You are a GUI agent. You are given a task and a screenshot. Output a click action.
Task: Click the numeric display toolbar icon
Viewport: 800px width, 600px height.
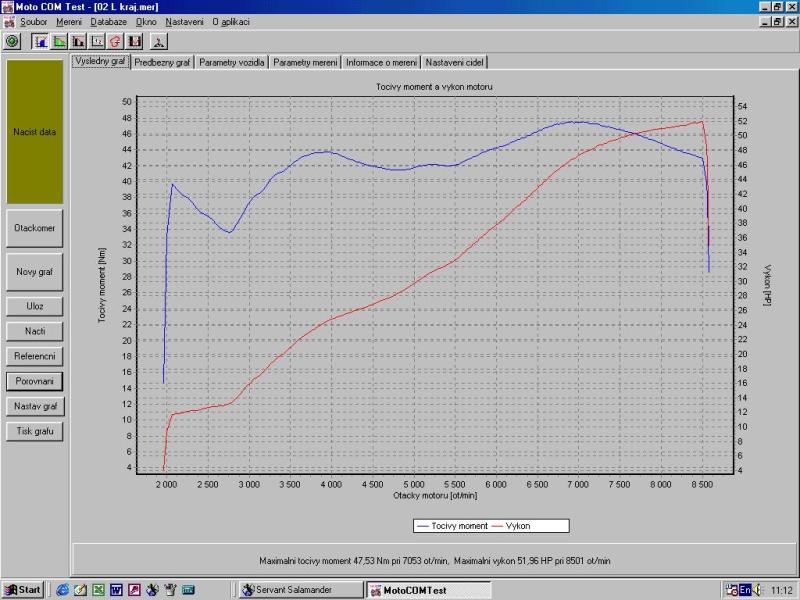point(98,41)
